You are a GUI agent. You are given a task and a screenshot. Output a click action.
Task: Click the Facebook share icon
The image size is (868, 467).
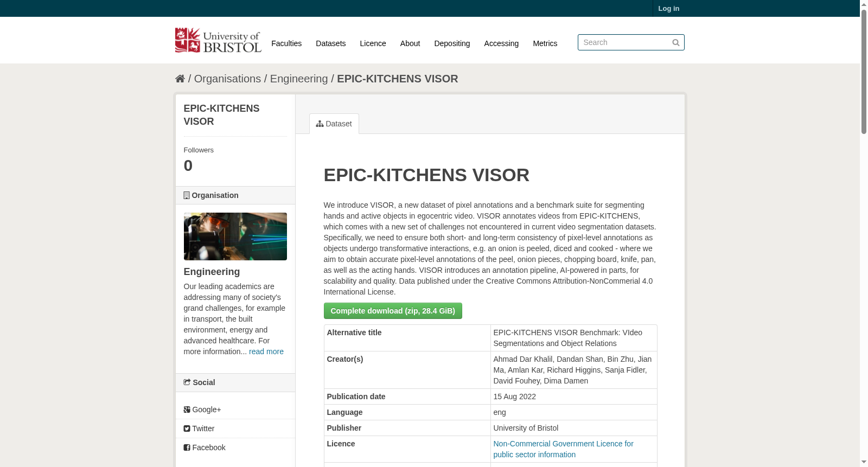[187, 447]
